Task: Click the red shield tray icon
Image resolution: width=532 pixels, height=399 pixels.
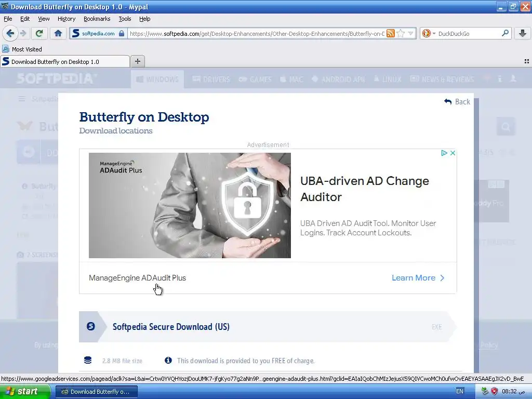Action: [495, 391]
